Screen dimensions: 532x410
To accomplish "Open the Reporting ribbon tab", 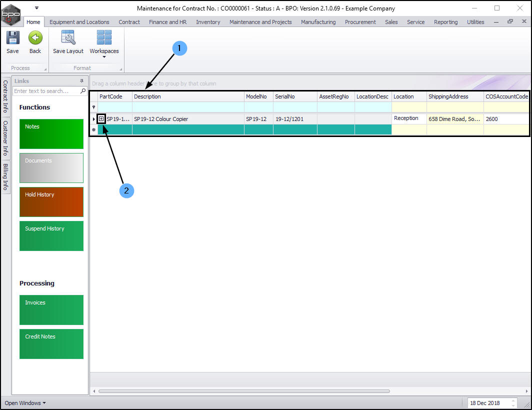I will [x=446, y=22].
